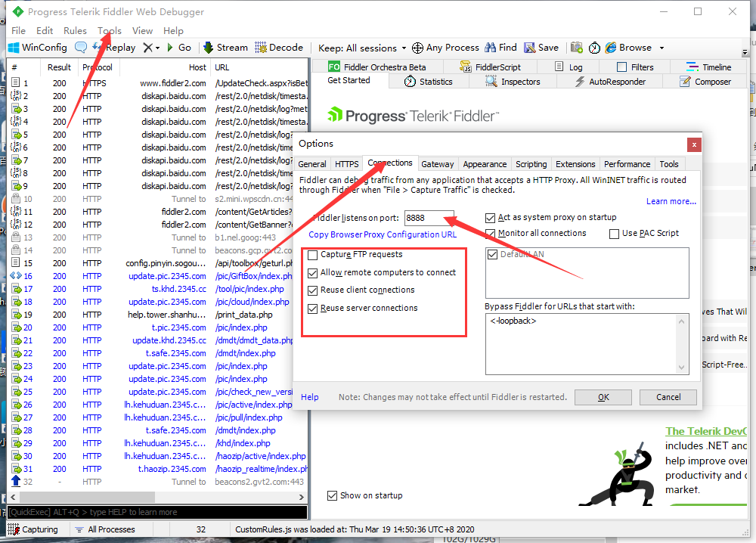Toggle the DefaultLAN checkbox
This screenshot has width=756, height=543.
click(x=492, y=254)
